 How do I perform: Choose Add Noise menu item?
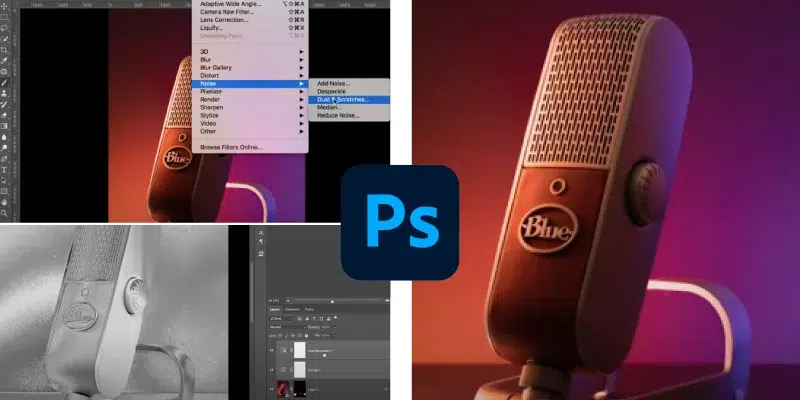(x=349, y=83)
